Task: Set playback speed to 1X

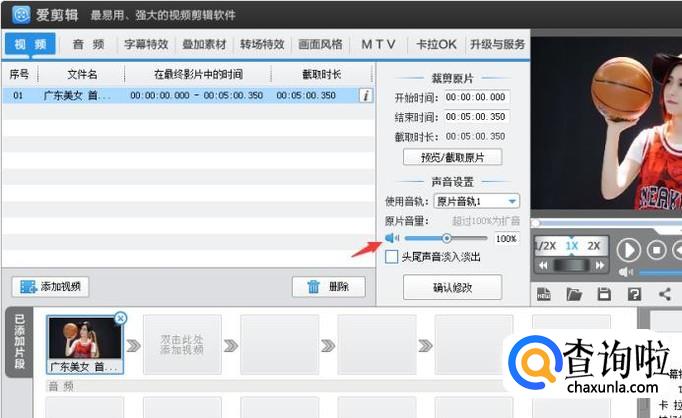Action: (572, 246)
